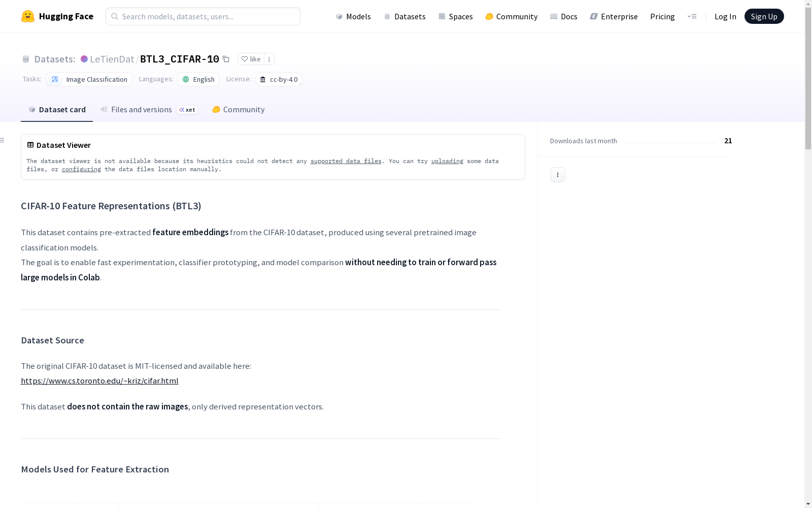Open Spaces in top navigation
This screenshot has width=812, height=508.
pyautogui.click(x=456, y=16)
